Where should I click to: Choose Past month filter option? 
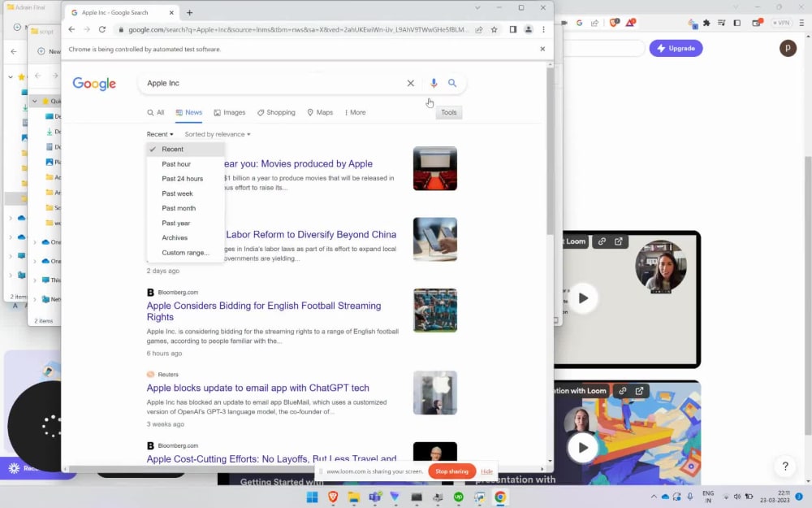[185, 208]
